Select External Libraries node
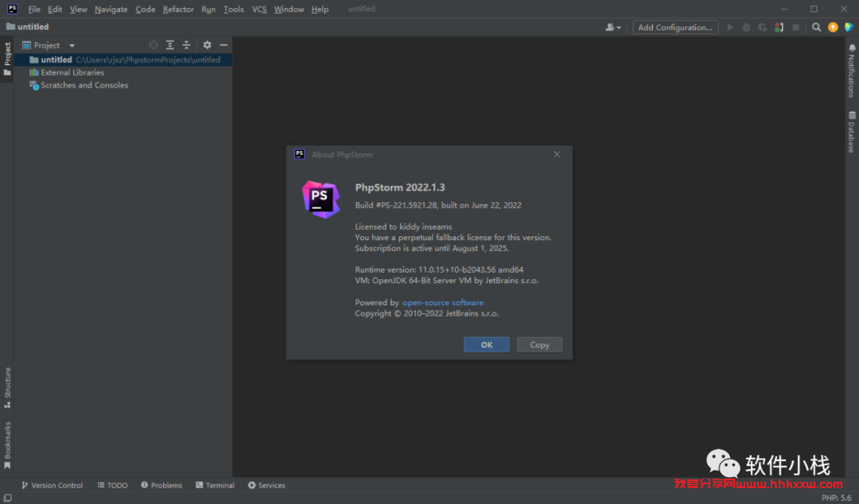Image resolution: width=859 pixels, height=504 pixels. 122,72
